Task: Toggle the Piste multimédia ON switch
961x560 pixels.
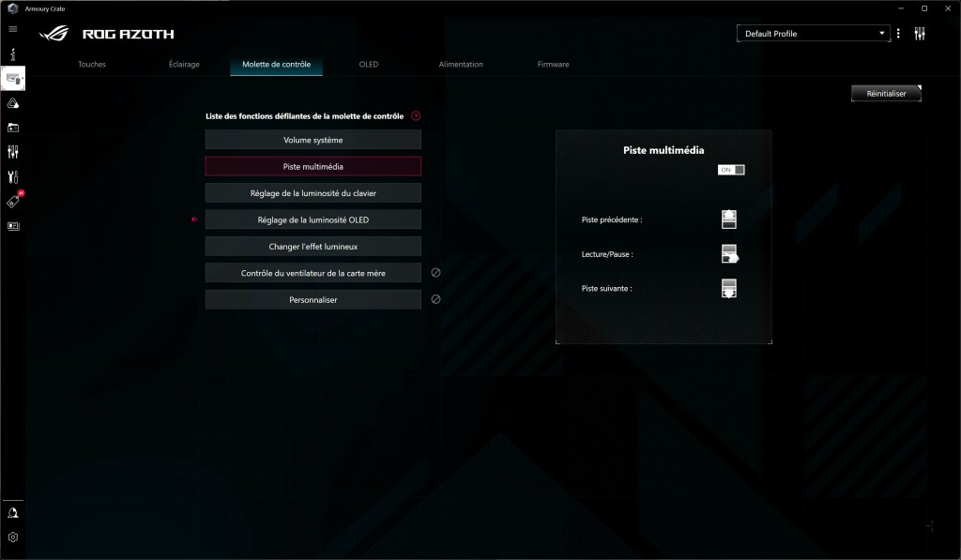Action: pyautogui.click(x=731, y=170)
